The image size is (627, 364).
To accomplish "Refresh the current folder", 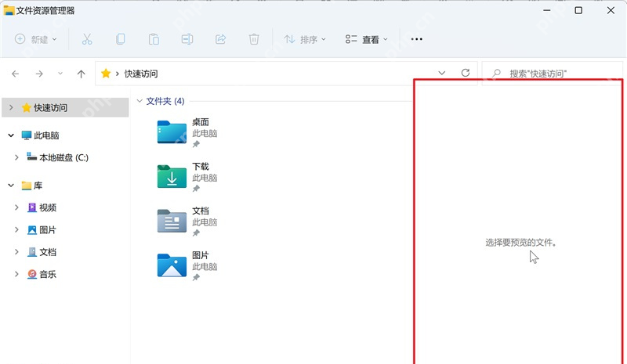I will click(x=465, y=73).
